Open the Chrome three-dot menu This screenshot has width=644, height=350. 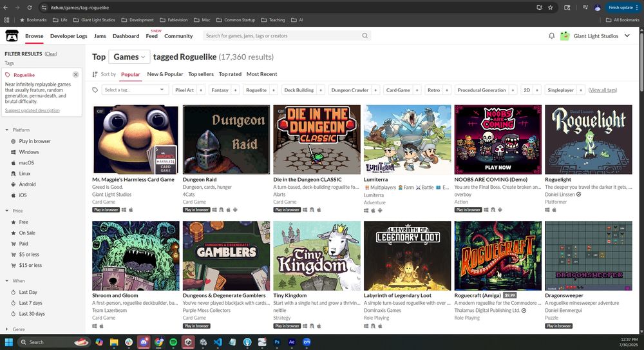[x=637, y=7]
